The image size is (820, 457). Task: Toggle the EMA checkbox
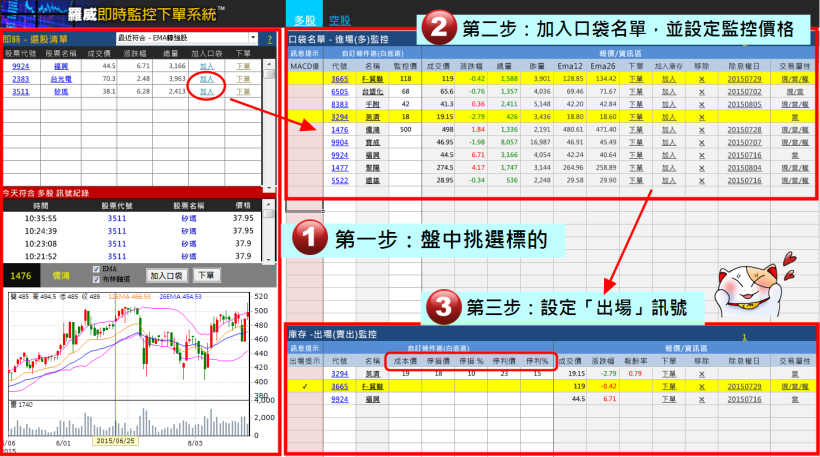[96, 269]
